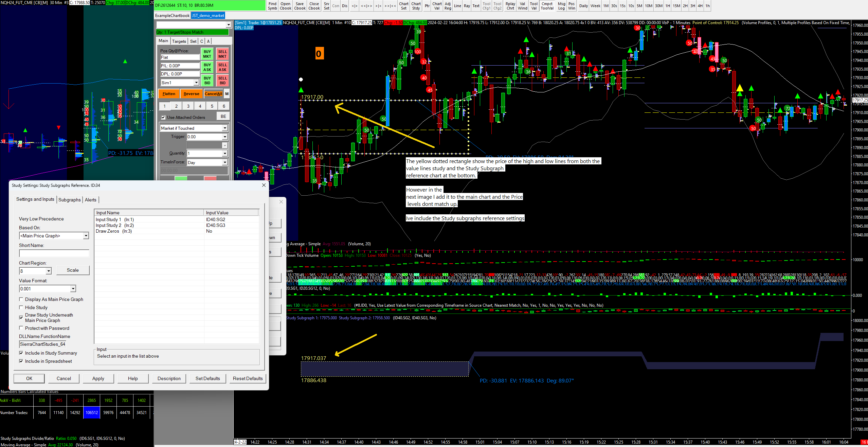This screenshot has width=868, height=447.
Task: Click the Pointer (Ptr) tool
Action: [427, 6]
